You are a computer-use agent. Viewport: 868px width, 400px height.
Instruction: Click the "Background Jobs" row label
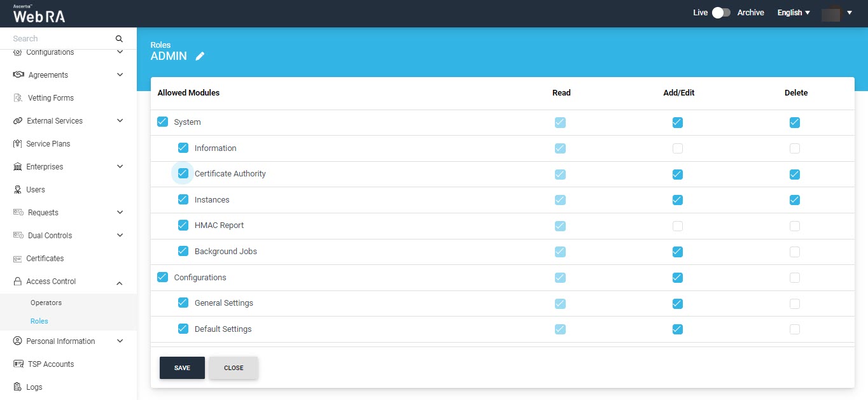[x=226, y=251]
